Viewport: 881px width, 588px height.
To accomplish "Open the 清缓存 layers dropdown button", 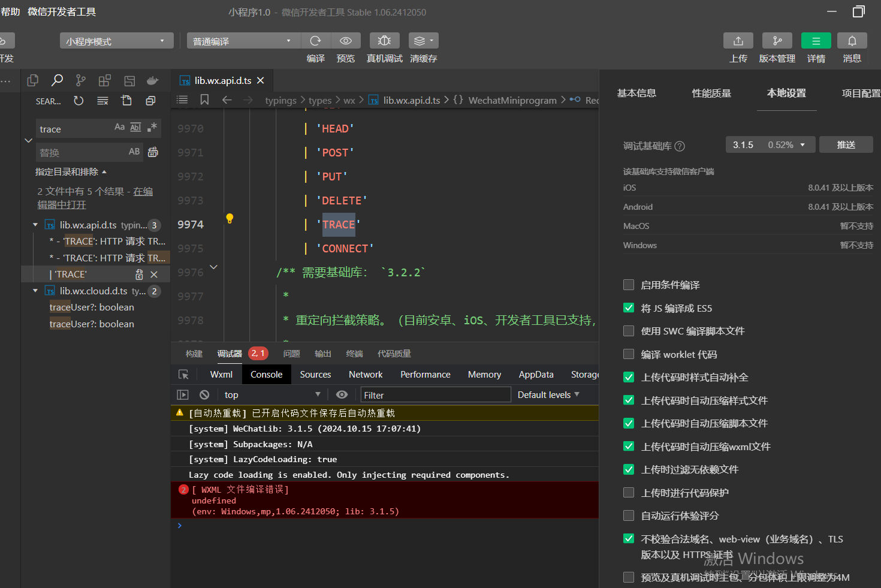I will [x=424, y=41].
